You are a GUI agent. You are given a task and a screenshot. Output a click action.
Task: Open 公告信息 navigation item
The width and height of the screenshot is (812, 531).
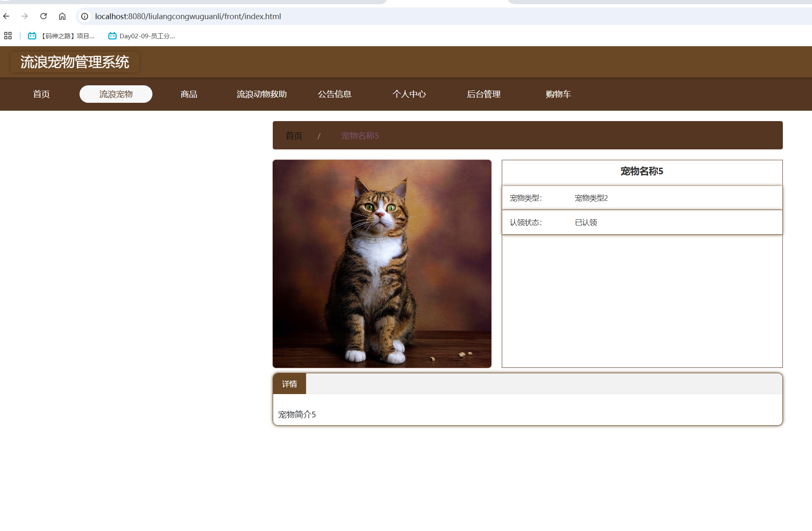335,94
